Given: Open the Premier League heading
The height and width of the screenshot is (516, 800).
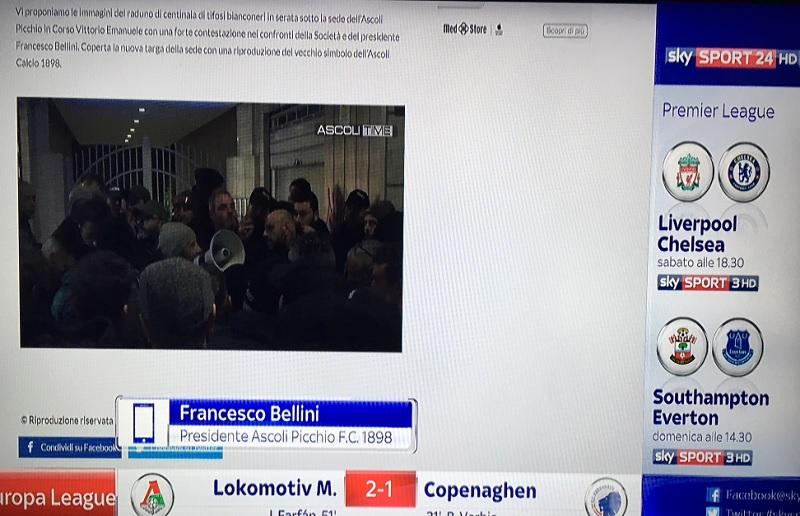Looking at the screenshot, I should [718, 111].
